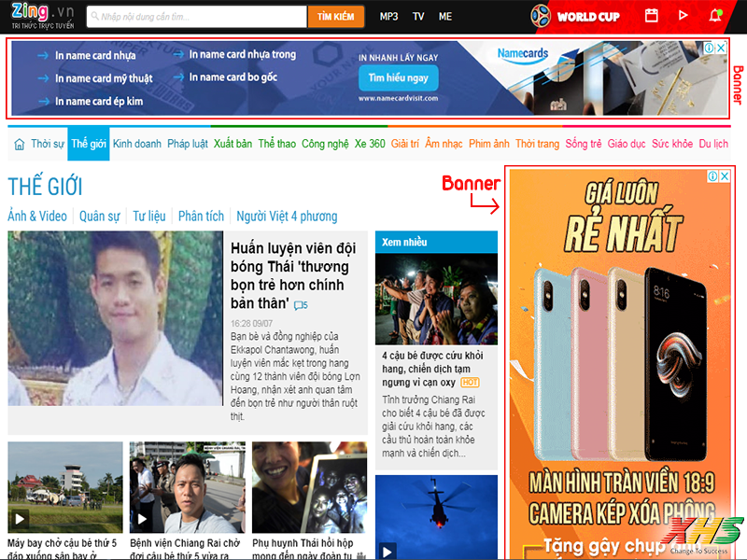Open comments bubble on coach article

click(301, 305)
